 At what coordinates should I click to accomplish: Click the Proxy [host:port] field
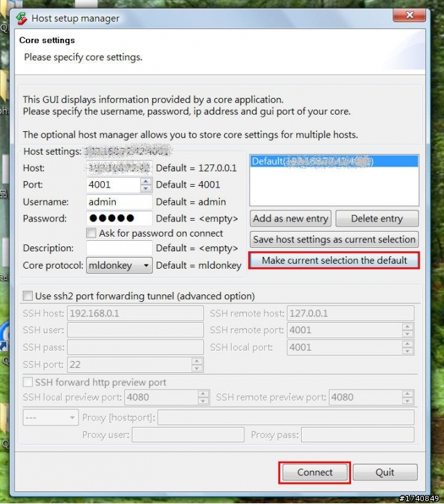pyautogui.click(x=286, y=417)
